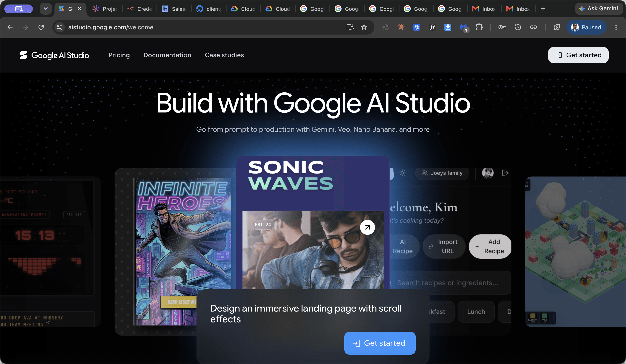Screen dimensions: 626x364
Task: Click the blue snowflake extension icon
Action: click(x=417, y=27)
